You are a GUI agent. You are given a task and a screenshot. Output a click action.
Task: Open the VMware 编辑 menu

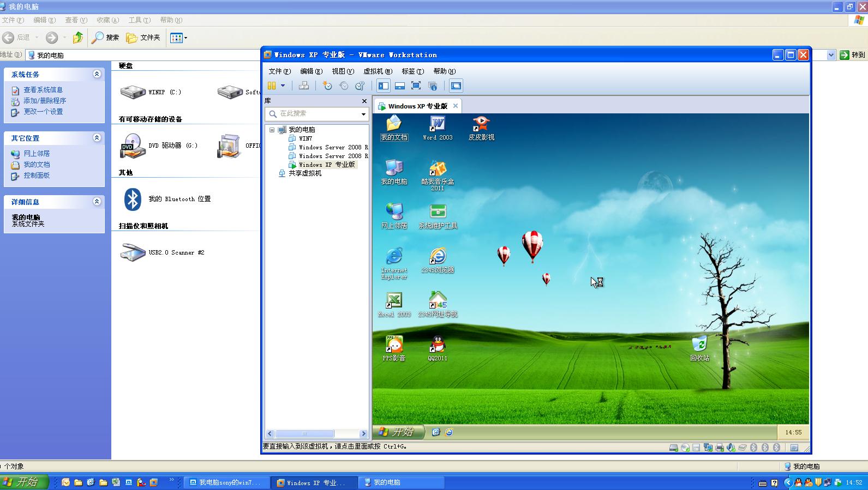coord(311,71)
